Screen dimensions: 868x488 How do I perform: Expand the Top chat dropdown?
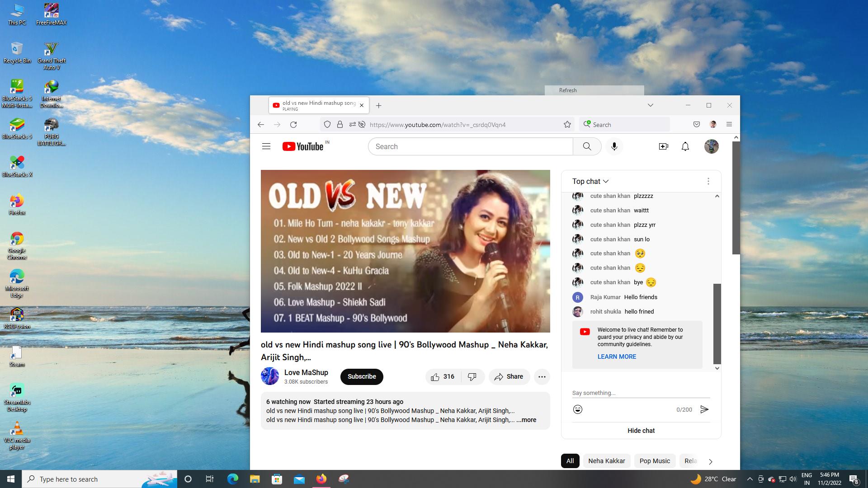click(x=590, y=181)
